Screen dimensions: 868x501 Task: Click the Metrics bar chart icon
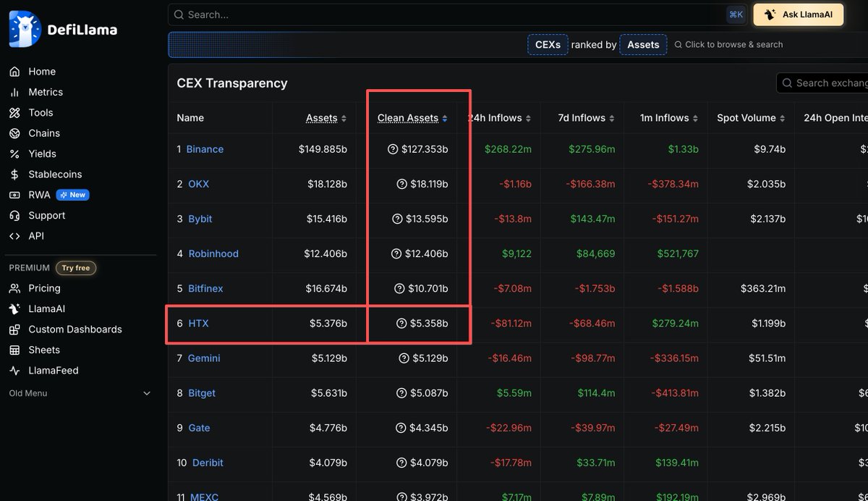click(14, 92)
